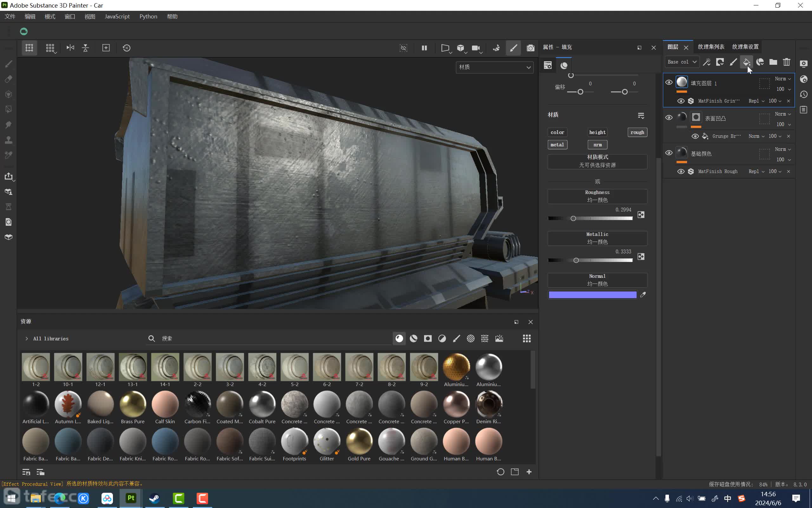Open the 编辑 menu
The height and width of the screenshot is (508, 812).
(x=30, y=17)
